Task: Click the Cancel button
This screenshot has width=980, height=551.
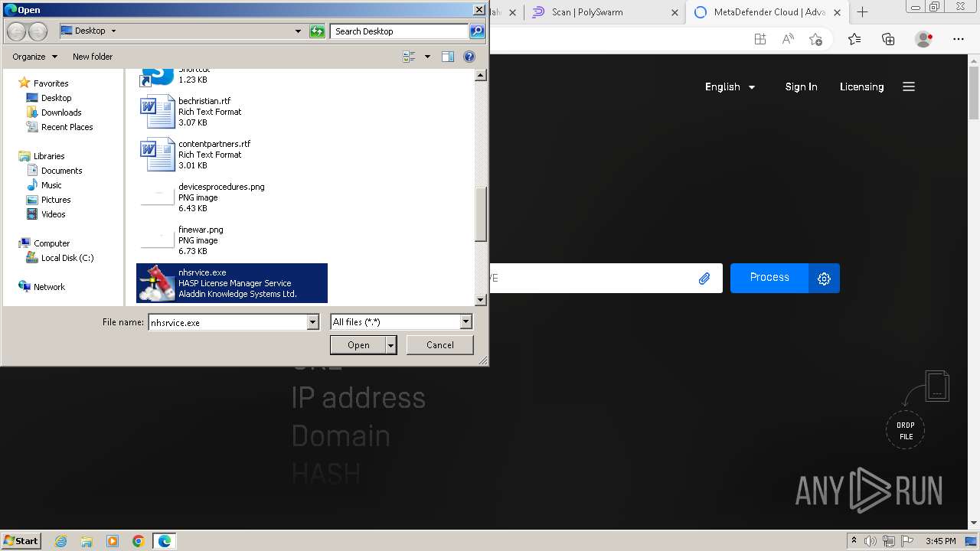Action: (439, 345)
